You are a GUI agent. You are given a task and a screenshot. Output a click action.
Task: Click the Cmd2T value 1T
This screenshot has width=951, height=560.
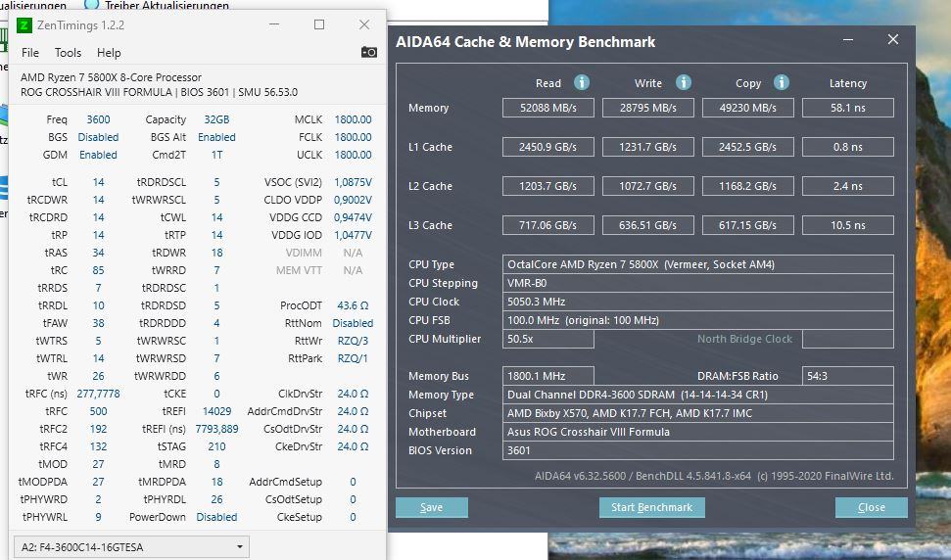pos(216,155)
